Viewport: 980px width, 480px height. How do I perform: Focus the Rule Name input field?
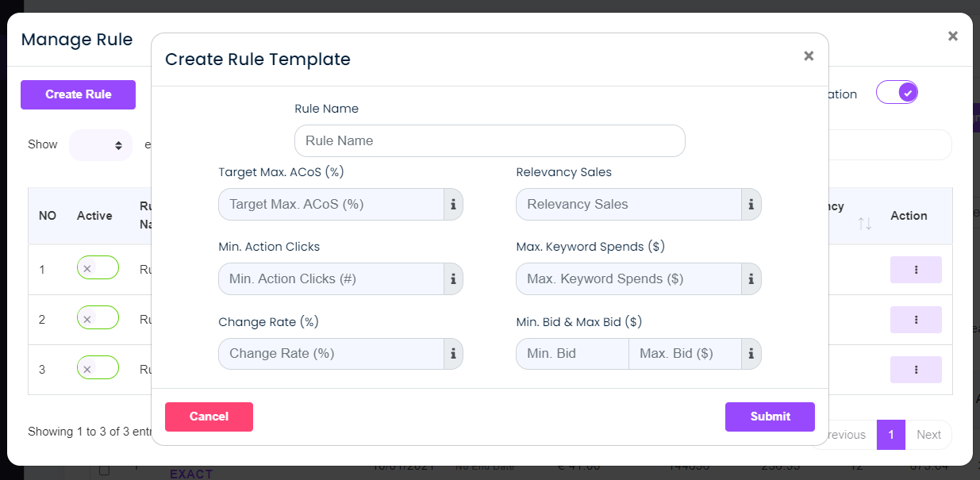pos(490,140)
